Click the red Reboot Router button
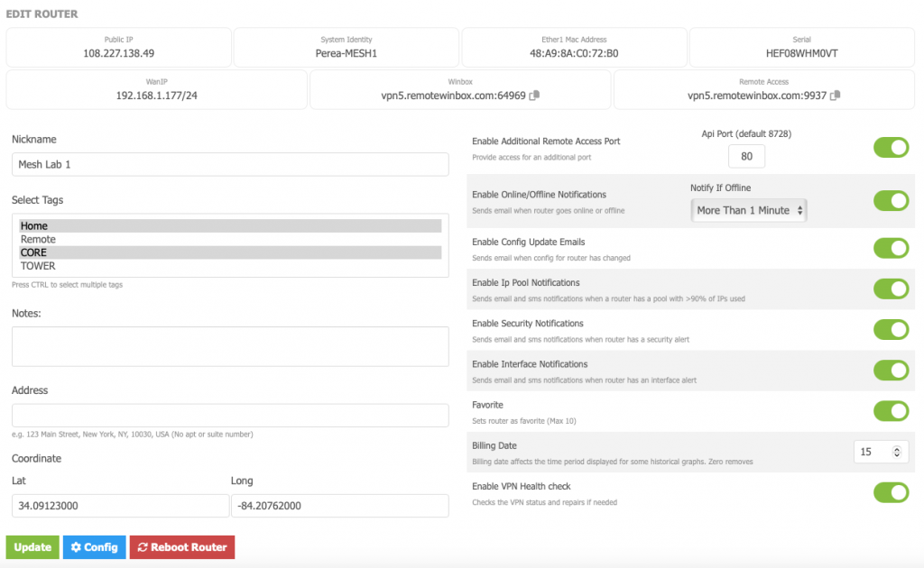Image resolution: width=924 pixels, height=568 pixels. click(x=182, y=547)
